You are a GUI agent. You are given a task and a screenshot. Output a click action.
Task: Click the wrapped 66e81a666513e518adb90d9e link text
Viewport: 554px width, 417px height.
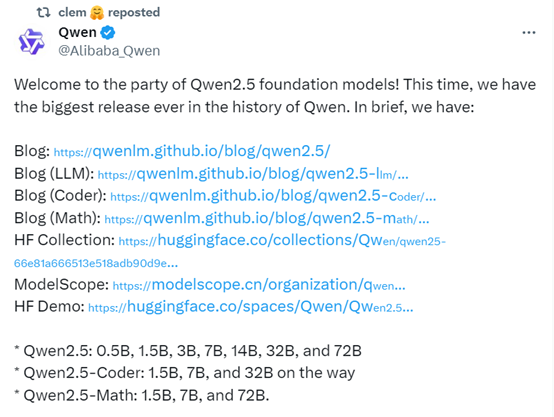(x=96, y=263)
